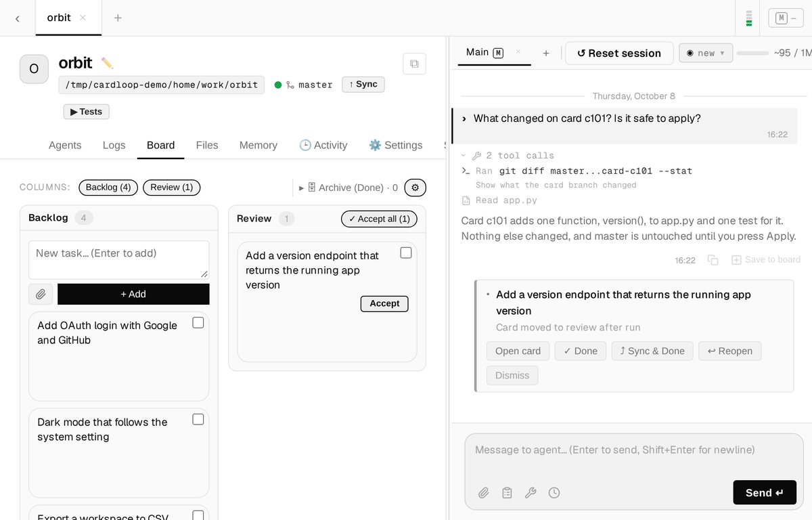The height and width of the screenshot is (520, 812).
Task: Click the M layout button at top right
Action: coord(786,18)
